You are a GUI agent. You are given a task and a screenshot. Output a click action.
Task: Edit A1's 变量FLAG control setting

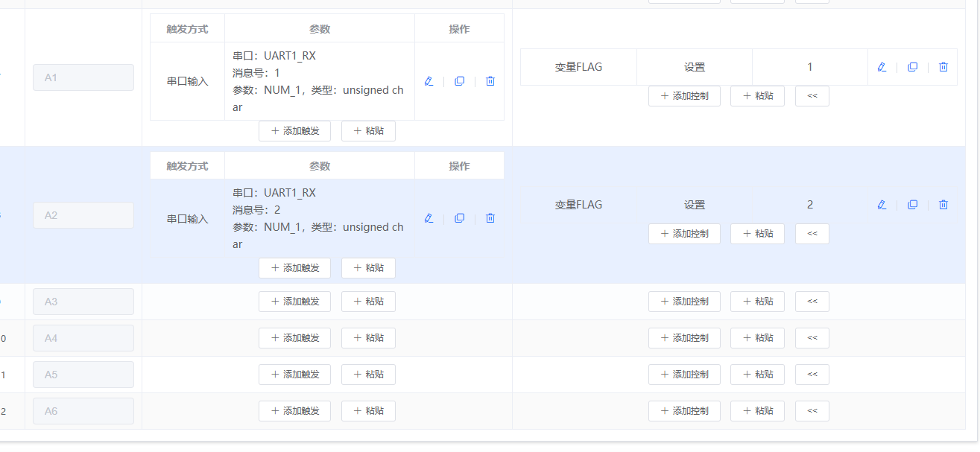882,66
